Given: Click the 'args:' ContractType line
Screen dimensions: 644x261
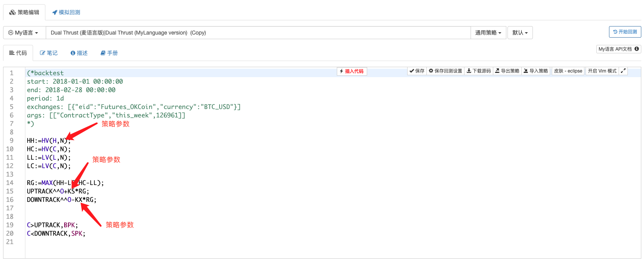Looking at the screenshot, I should click(106, 115).
